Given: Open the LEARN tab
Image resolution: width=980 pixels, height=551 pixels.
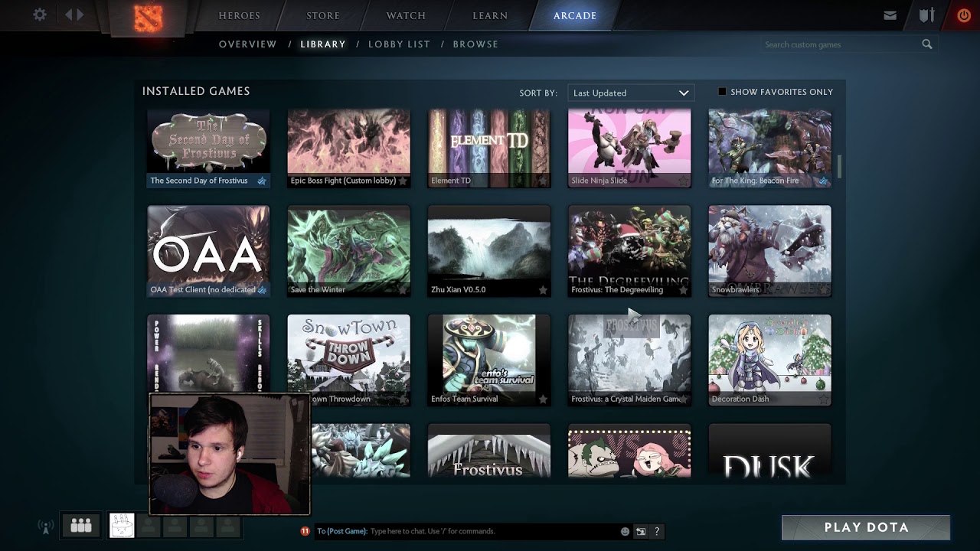Looking at the screenshot, I should 490,15.
